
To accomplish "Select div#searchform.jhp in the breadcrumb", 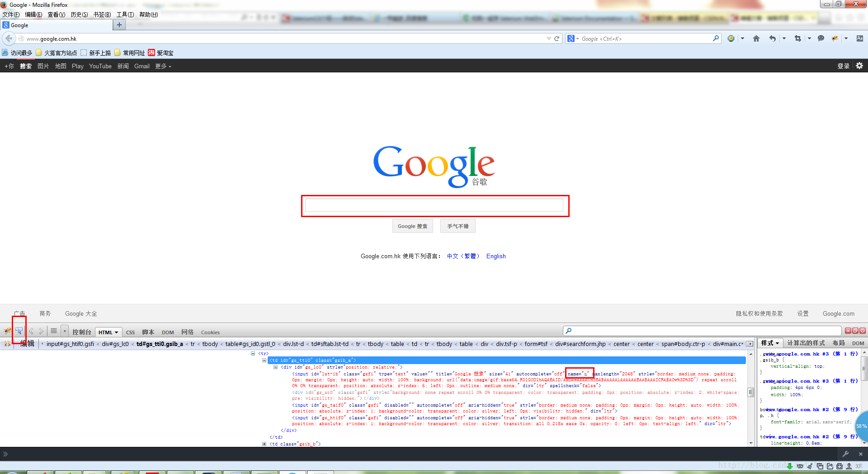I will tap(580, 344).
